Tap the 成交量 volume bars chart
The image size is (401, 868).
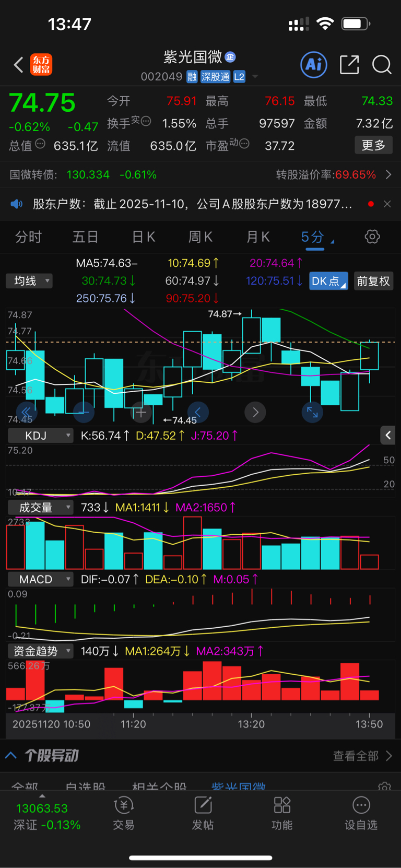200,543
